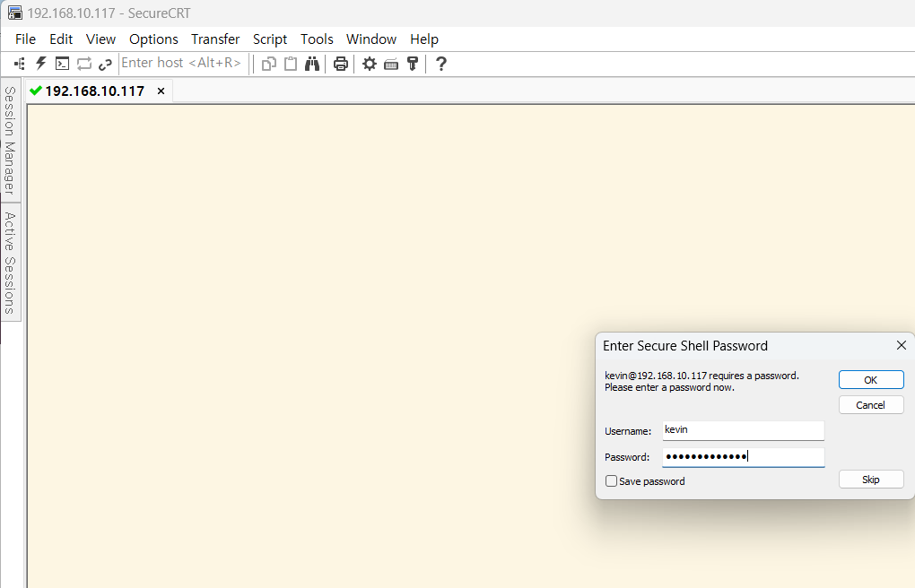Click the 'Password:' label text
Screen dimensions: 915x588
point(627,457)
